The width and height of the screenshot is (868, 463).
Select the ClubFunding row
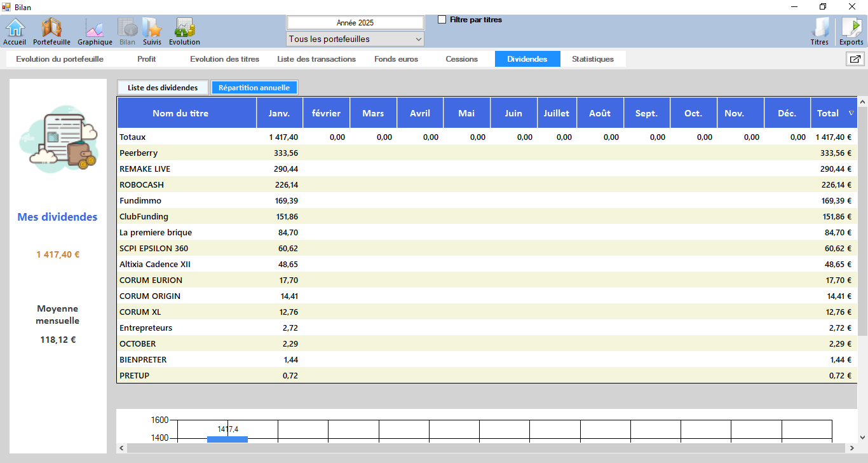point(487,216)
